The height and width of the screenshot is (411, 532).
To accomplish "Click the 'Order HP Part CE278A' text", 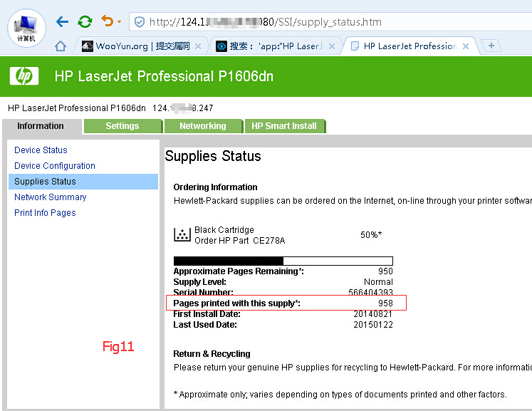I will point(239,241).
